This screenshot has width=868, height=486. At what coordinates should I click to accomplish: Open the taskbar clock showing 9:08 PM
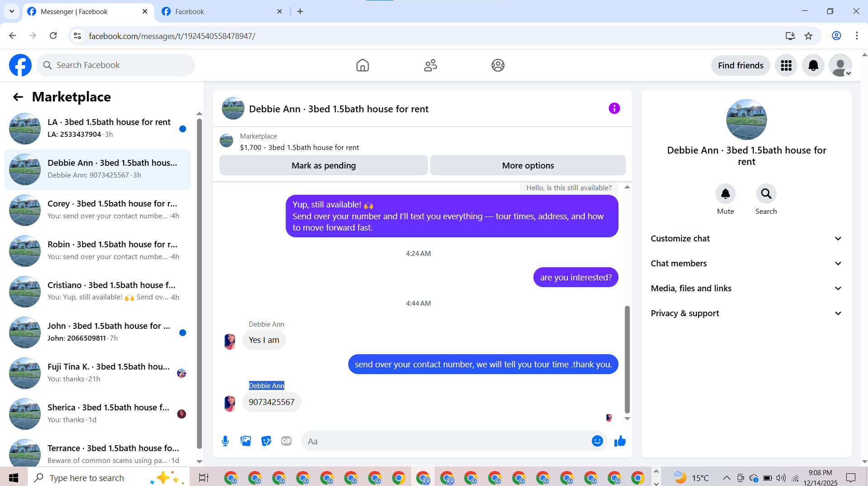pyautogui.click(x=820, y=477)
